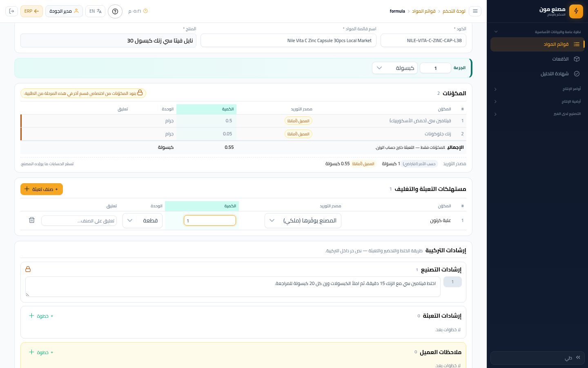Open شهادة التحليل in sidebar
The height and width of the screenshot is (368, 588).
(537, 74)
